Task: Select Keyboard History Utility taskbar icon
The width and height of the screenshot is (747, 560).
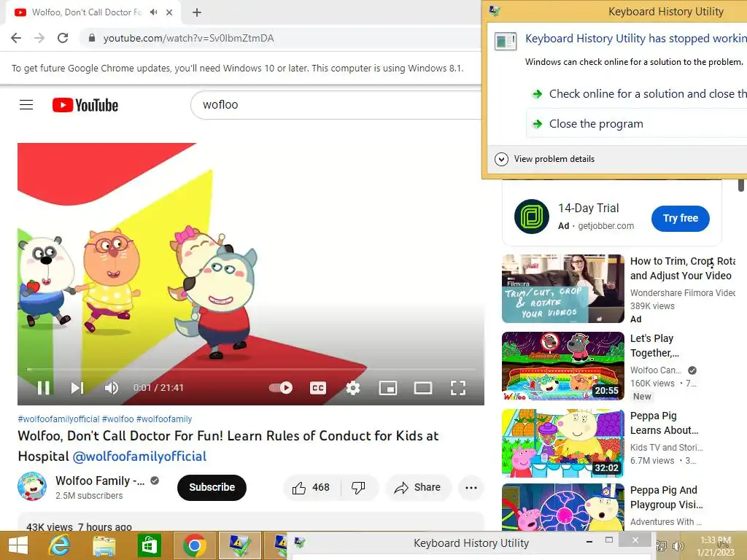Action: (x=239, y=545)
